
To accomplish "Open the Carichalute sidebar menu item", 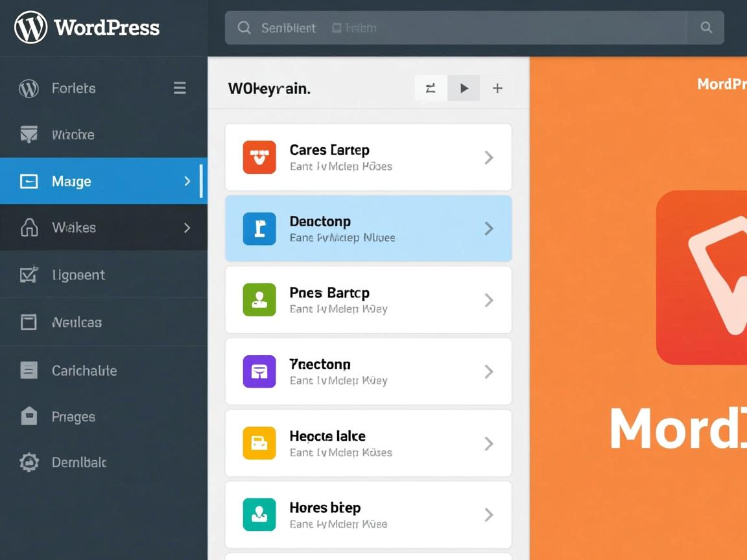I will (x=84, y=371).
